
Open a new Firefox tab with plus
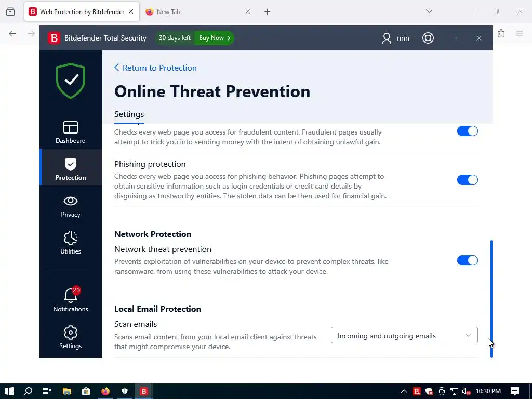coord(268,12)
